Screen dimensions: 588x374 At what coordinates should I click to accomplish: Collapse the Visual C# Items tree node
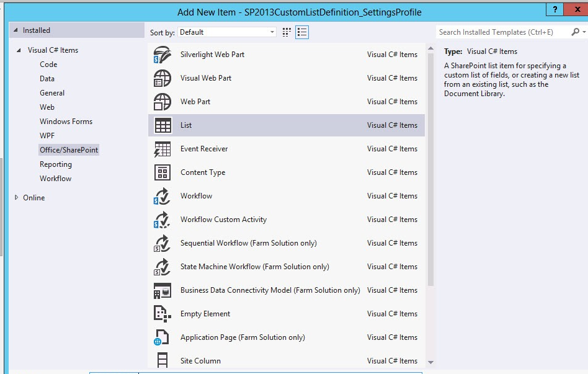(x=21, y=50)
